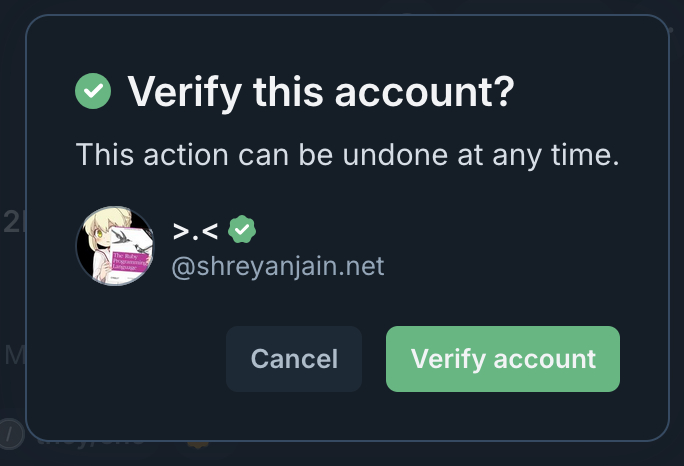The height and width of the screenshot is (466, 684).
Task: Click the empty dialog area left of Cancel
Action: pos(130,359)
